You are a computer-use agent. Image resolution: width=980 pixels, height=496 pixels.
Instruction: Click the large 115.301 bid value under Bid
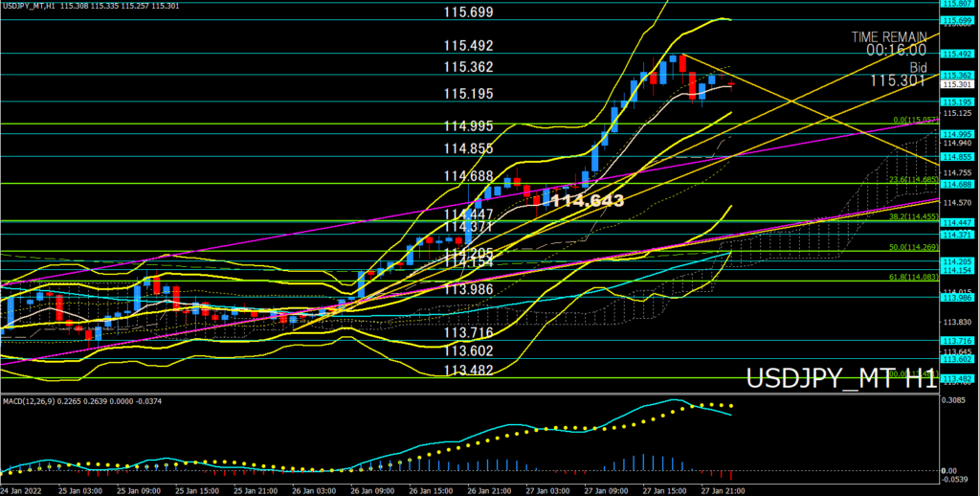(x=898, y=80)
